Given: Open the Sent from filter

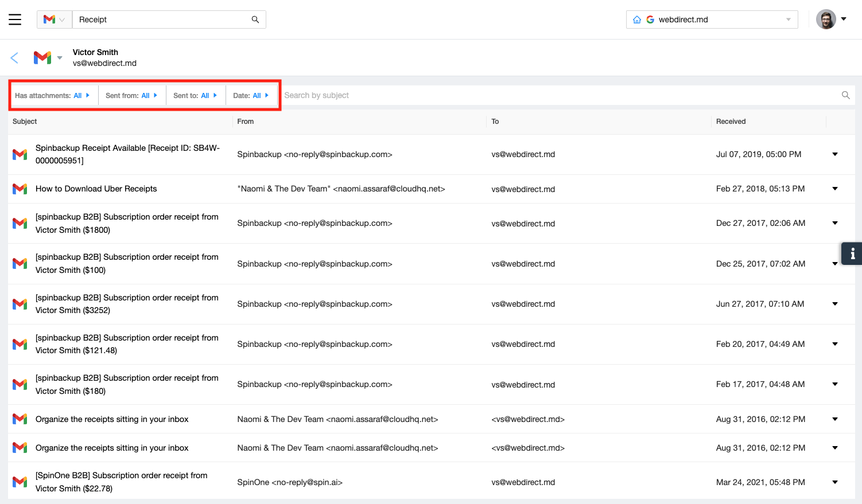Looking at the screenshot, I should pyautogui.click(x=131, y=96).
